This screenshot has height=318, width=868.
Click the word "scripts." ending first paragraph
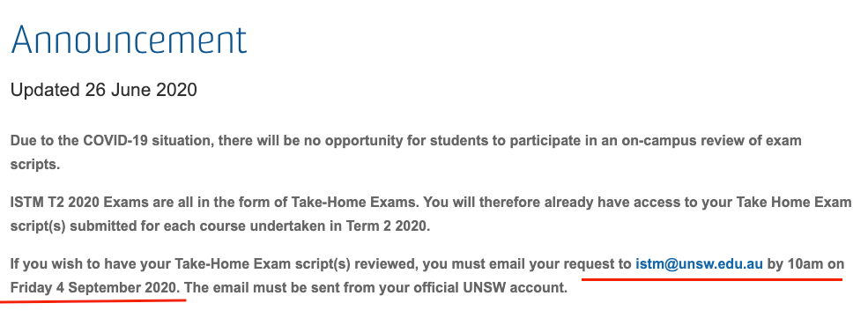pyautogui.click(x=35, y=165)
